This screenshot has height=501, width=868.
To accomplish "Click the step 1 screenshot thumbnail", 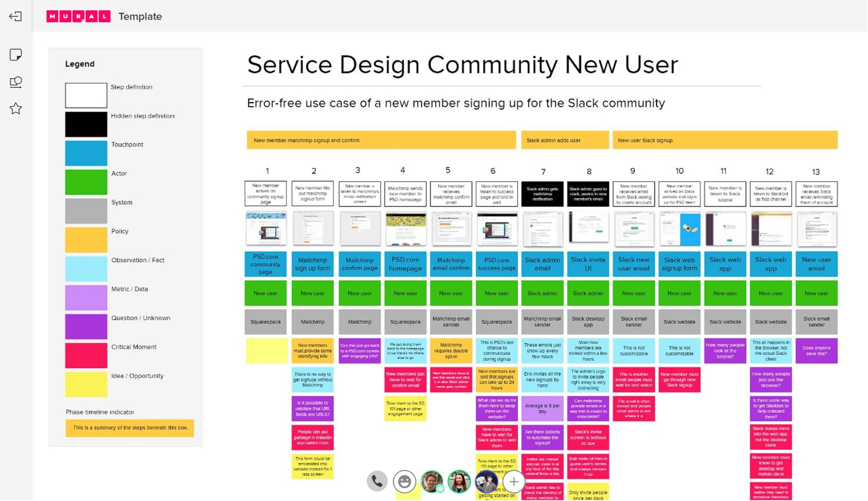I will point(266,228).
